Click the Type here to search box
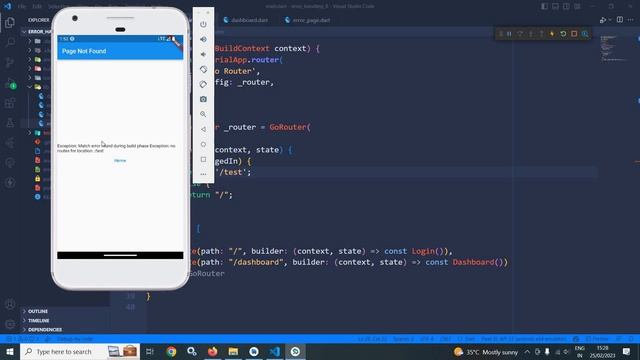Viewport: 640px width, 360px height. click(80, 351)
